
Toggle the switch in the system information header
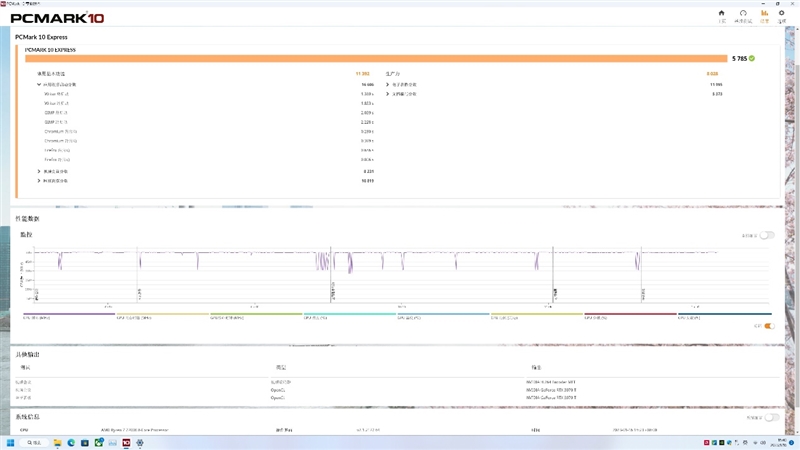(772, 417)
